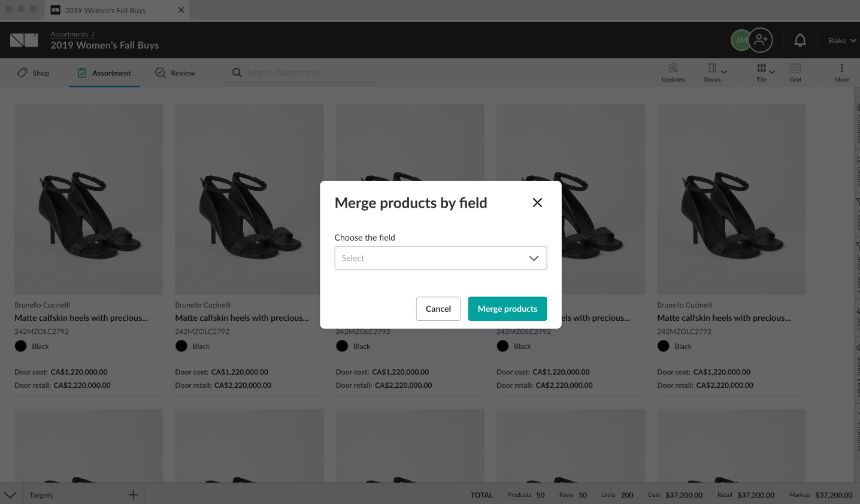Image resolution: width=860 pixels, height=504 pixels.
Task: Click first product's Matte calfskin heels title
Action: [81, 318]
